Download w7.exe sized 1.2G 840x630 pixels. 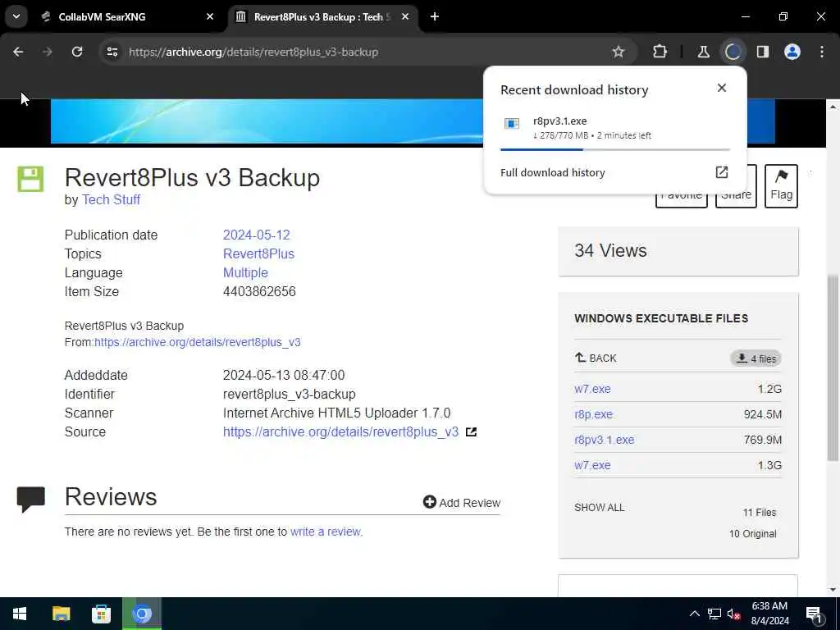click(592, 389)
